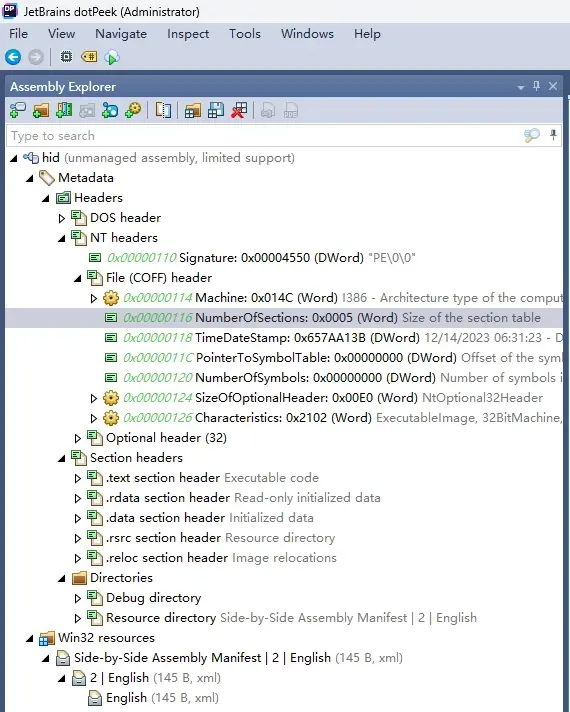Click the Open Assembly List folder-grid icon
This screenshot has width=570, height=712.
tap(193, 110)
